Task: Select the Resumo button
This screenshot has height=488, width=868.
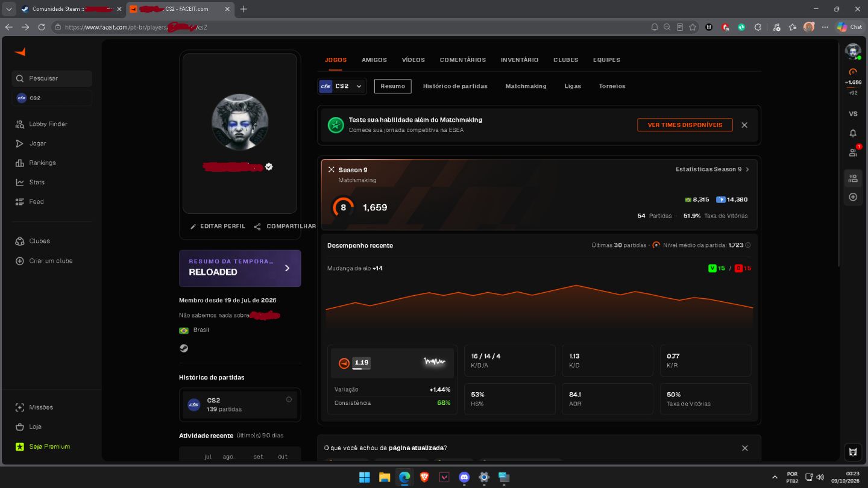Action: [393, 86]
